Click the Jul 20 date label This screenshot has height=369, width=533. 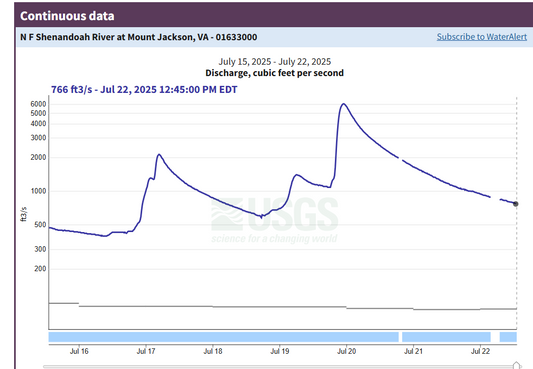pyautogui.click(x=347, y=351)
